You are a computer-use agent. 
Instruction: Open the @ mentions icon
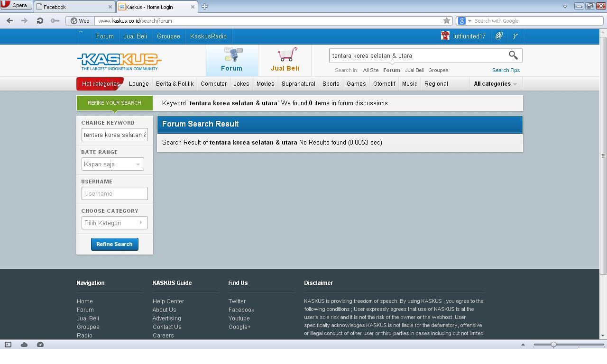(x=499, y=36)
